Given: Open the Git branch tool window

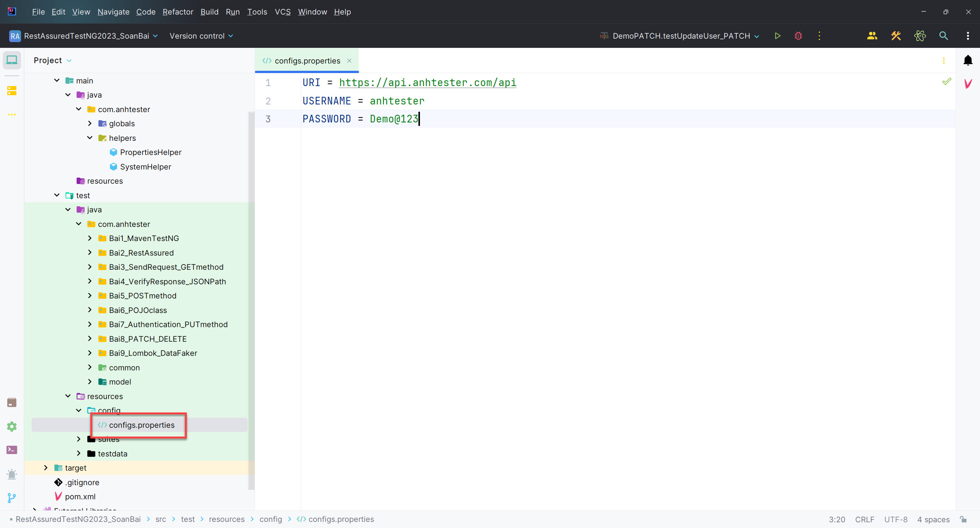Looking at the screenshot, I should pos(11,498).
